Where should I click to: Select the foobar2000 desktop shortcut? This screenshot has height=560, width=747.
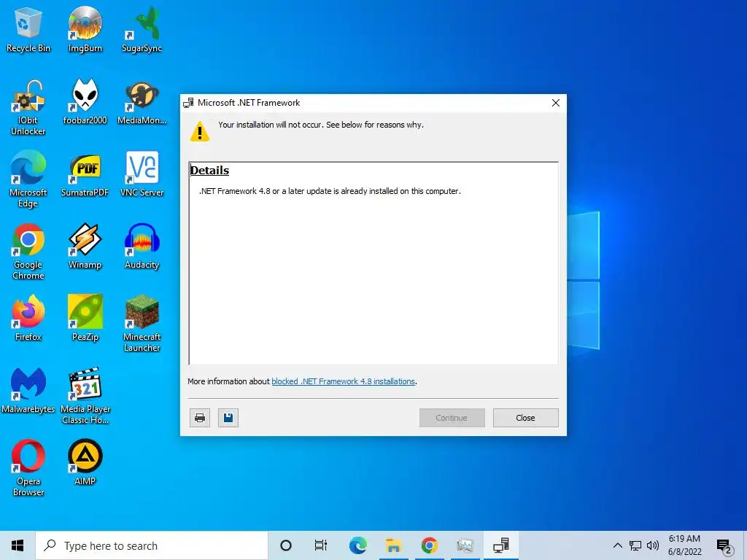click(85, 102)
